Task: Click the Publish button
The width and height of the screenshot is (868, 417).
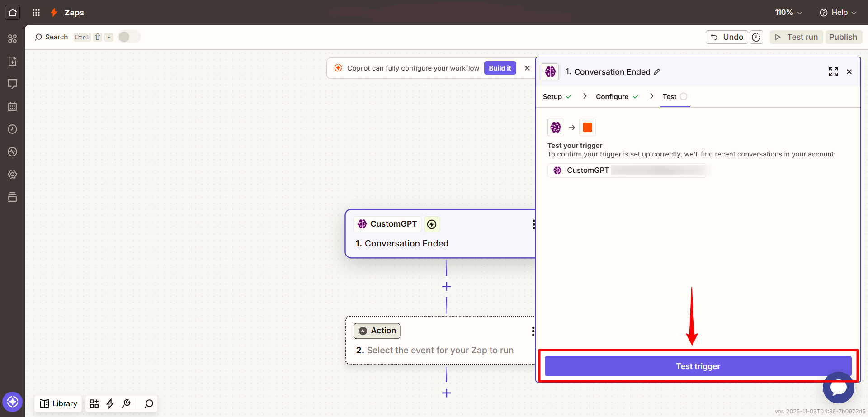Action: (843, 37)
